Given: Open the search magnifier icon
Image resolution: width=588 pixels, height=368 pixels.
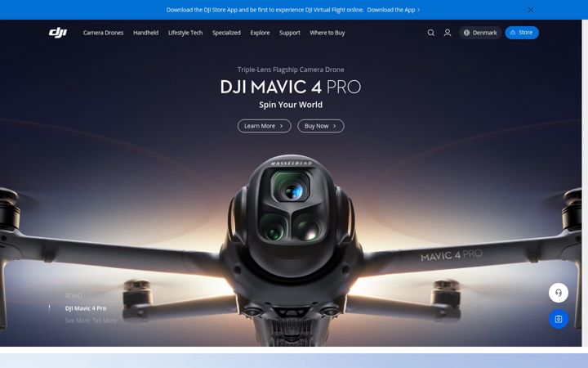Looking at the screenshot, I should (431, 33).
